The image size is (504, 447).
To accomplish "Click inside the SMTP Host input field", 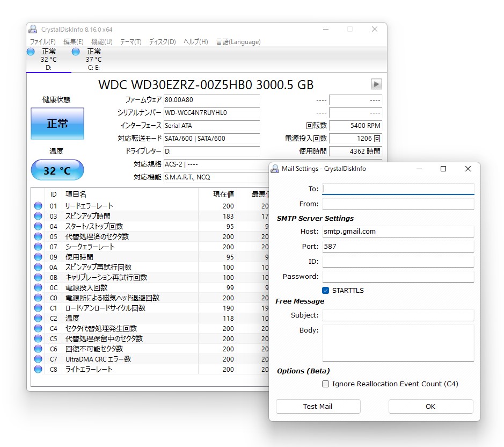I will point(397,231).
